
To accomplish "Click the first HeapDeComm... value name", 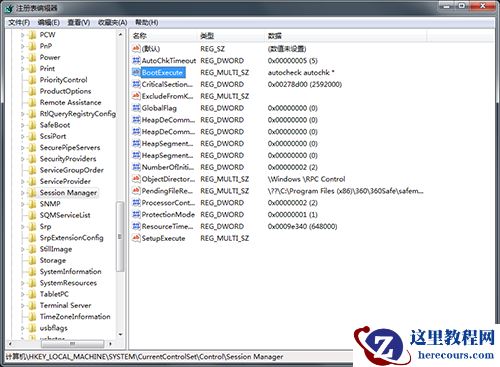I will [168, 120].
